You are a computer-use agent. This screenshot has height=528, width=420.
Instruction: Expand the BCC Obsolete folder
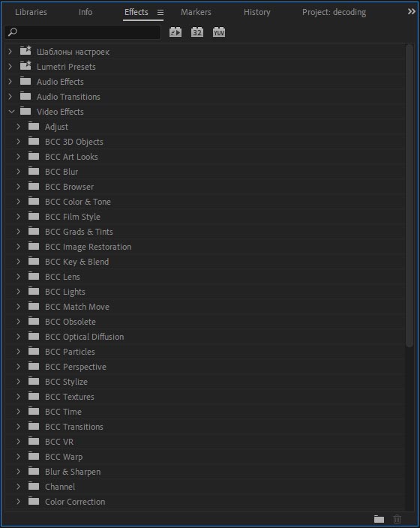click(x=19, y=322)
